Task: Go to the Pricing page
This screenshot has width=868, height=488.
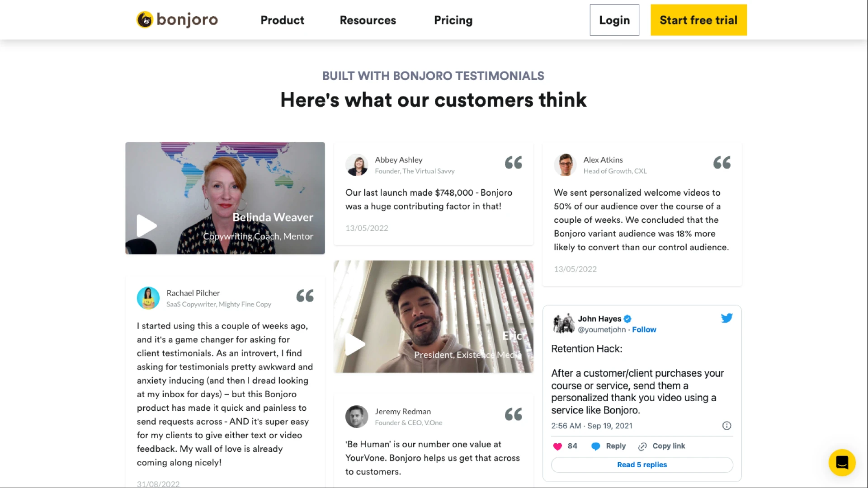Action: coord(453,20)
